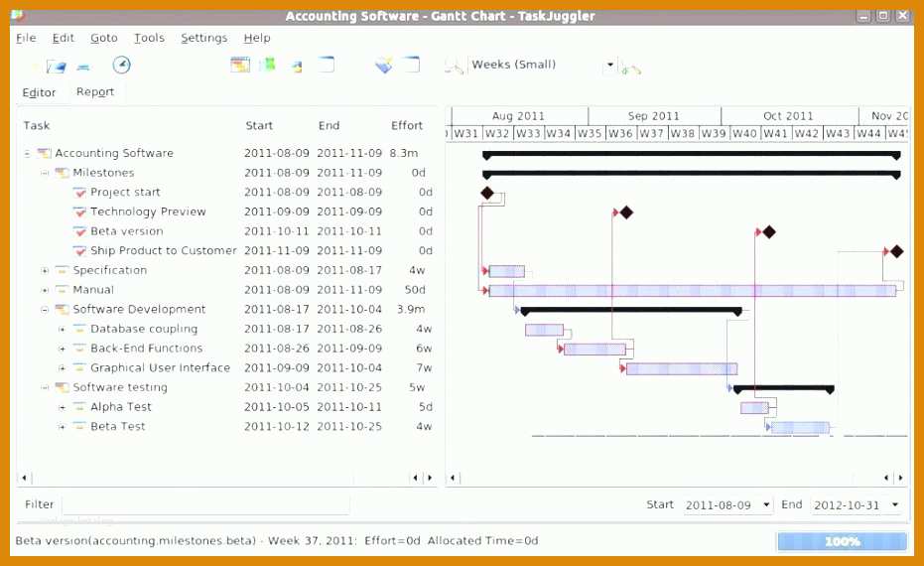This screenshot has height=566, width=924.
Task: Click the blue open-file toolbar icon
Action: (56, 66)
